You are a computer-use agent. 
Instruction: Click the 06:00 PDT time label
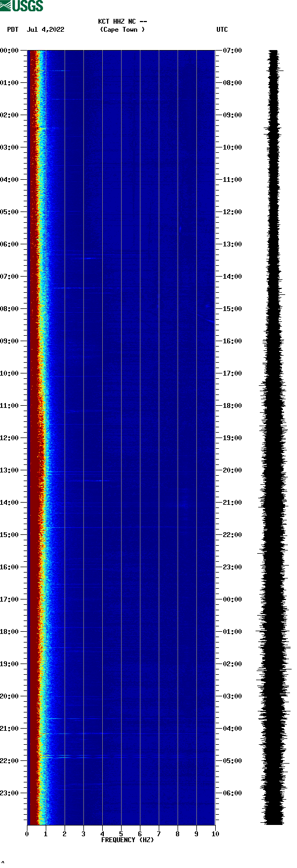(x=10, y=244)
